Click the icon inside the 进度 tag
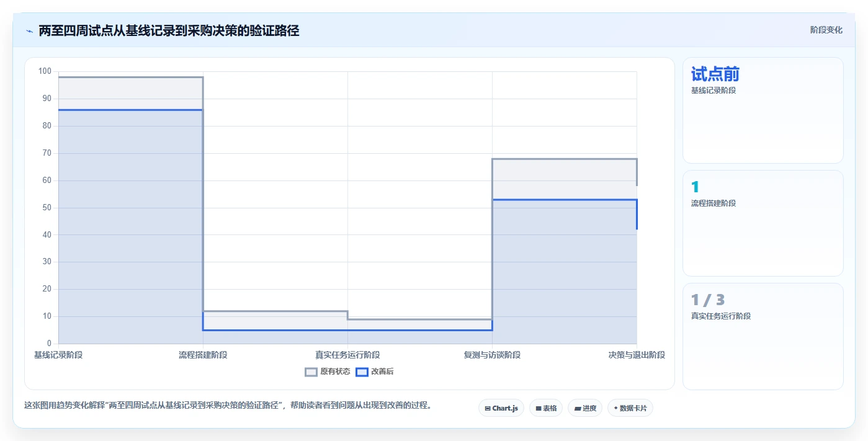868x441 pixels. click(x=578, y=409)
